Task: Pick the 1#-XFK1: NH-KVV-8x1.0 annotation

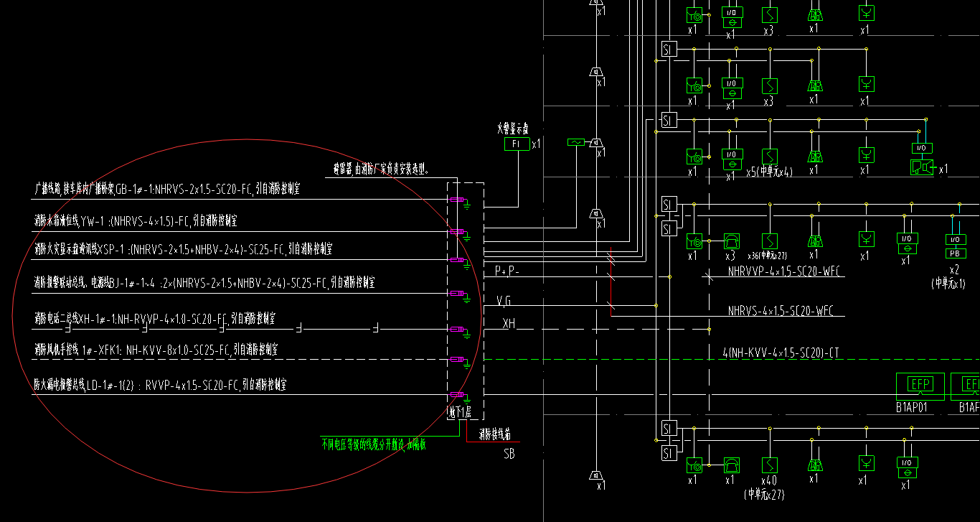Action: (x=156, y=350)
